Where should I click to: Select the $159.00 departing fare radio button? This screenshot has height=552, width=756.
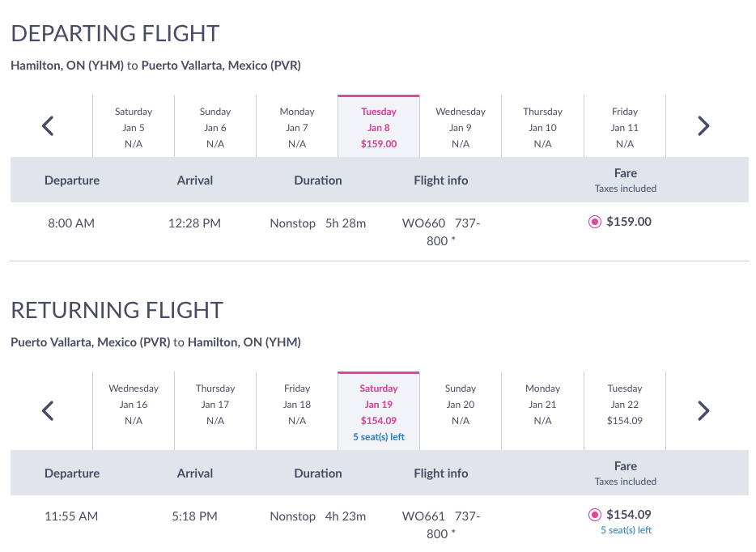594,222
